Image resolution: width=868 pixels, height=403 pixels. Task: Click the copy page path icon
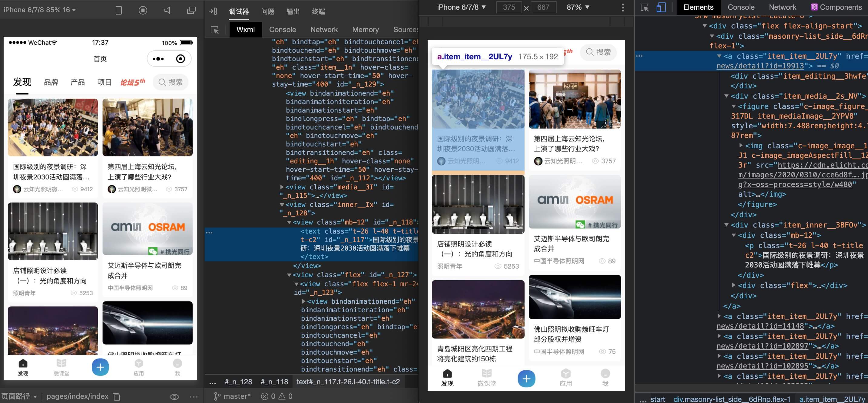pos(117,397)
